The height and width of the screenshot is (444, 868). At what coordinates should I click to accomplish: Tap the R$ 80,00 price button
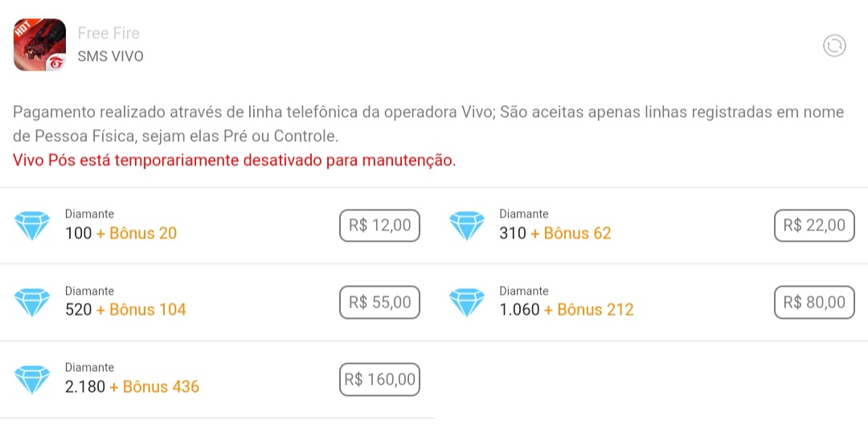[x=814, y=303]
